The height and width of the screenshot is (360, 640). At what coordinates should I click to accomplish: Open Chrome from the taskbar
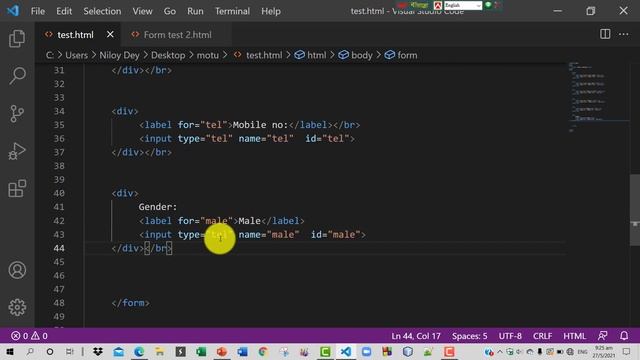263,351
